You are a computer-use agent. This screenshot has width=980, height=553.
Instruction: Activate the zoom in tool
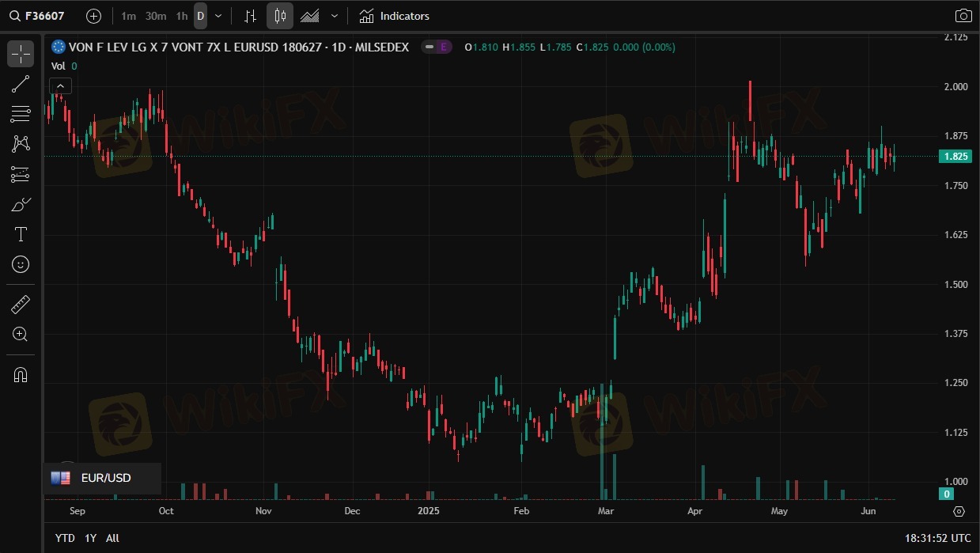coord(21,334)
